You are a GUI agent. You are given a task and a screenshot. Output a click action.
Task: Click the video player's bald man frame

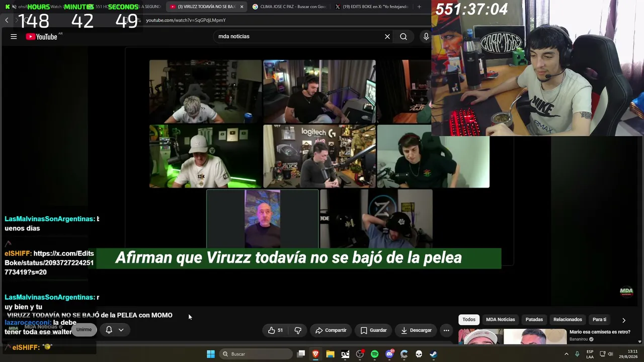[263, 219]
